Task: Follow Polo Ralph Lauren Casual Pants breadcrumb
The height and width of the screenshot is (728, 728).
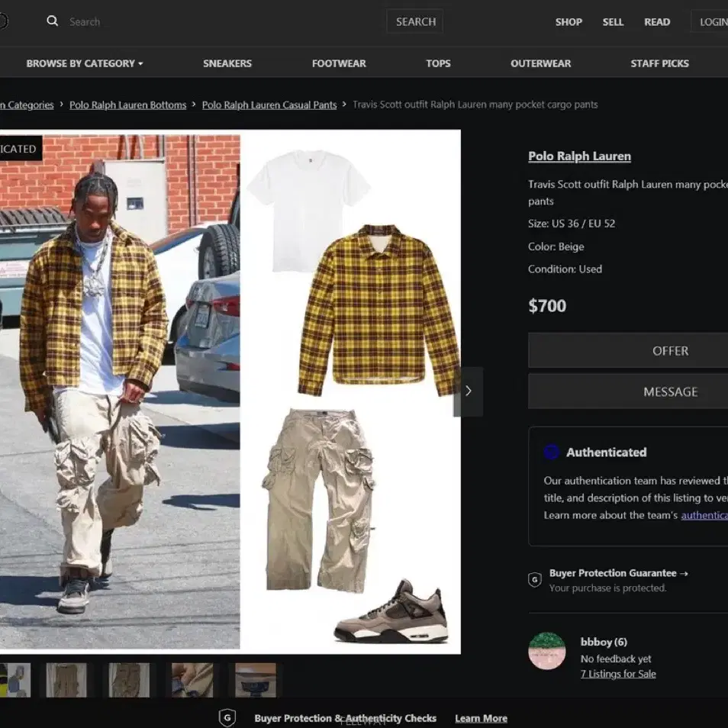Action: 269,105
